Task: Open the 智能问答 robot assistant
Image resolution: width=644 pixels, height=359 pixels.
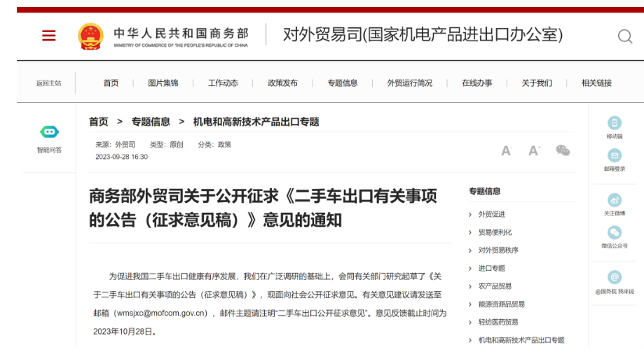Action: pyautogui.click(x=49, y=132)
